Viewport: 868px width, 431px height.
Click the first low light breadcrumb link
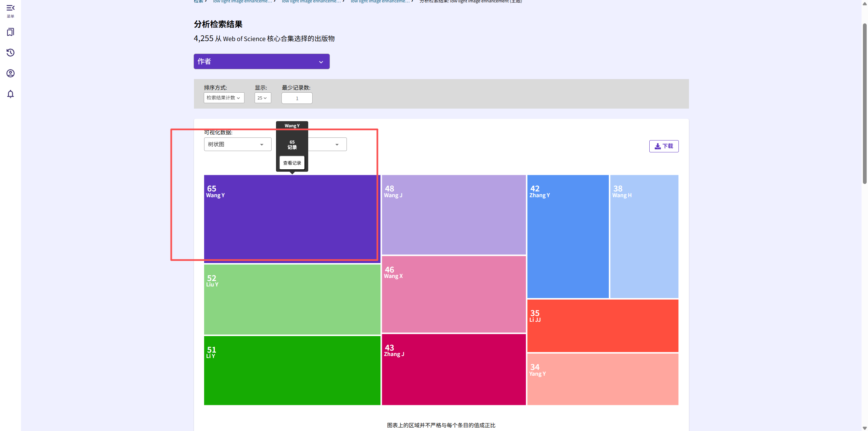coord(242,1)
